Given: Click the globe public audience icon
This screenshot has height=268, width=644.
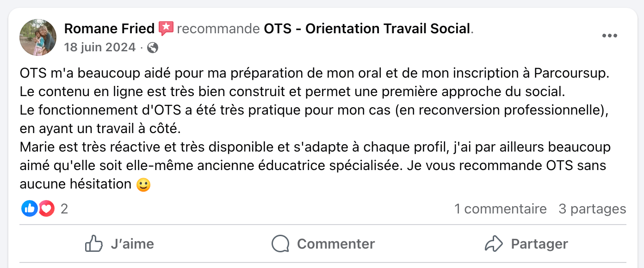Looking at the screenshot, I should point(152,48).
